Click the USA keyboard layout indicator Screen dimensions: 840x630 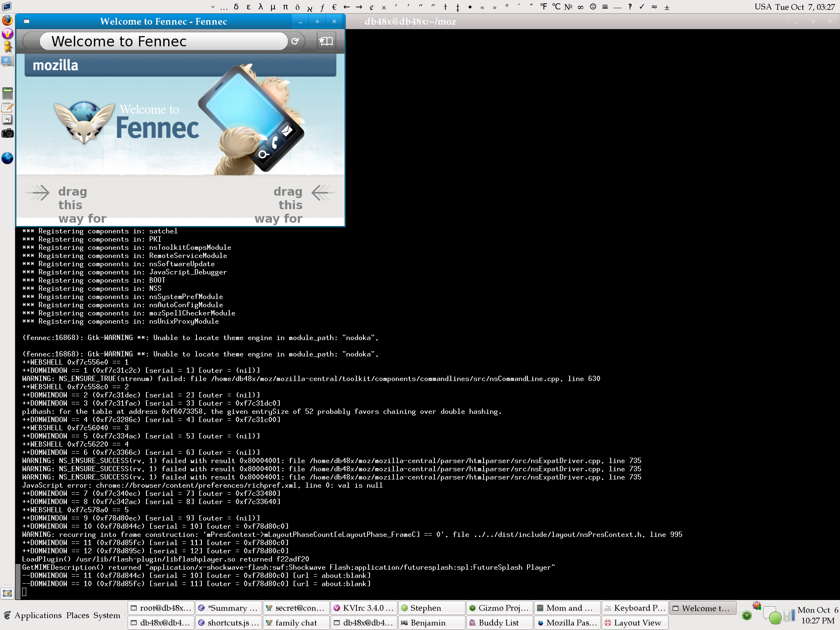763,7
